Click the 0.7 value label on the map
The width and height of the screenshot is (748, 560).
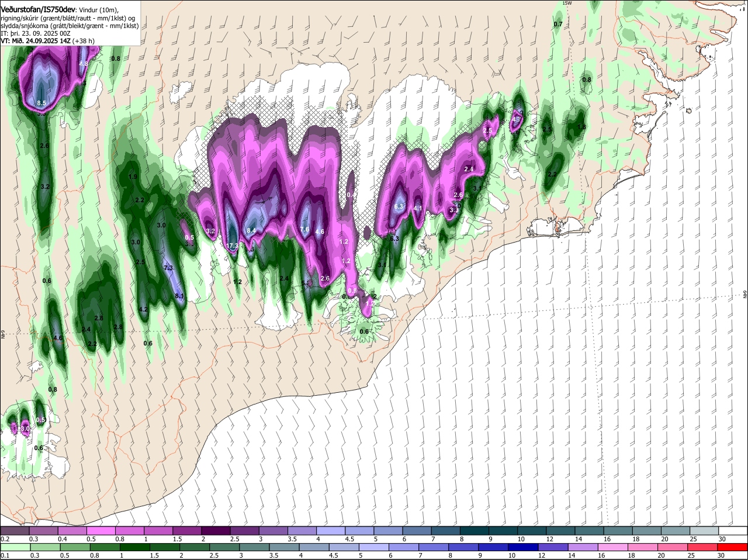558,24
